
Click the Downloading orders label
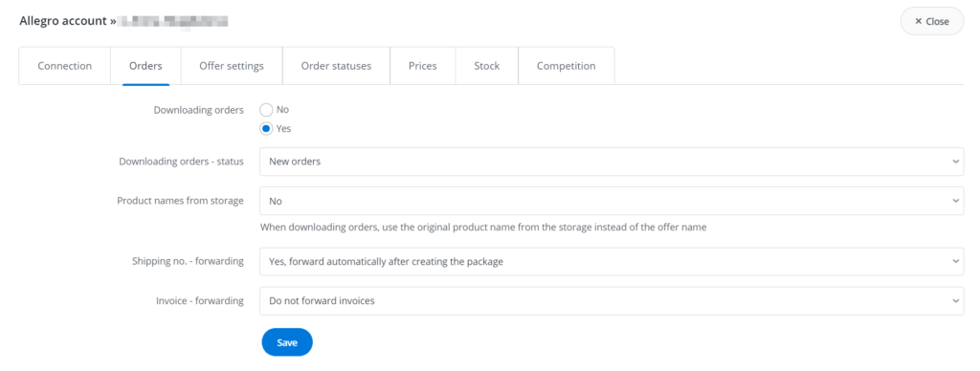(199, 110)
